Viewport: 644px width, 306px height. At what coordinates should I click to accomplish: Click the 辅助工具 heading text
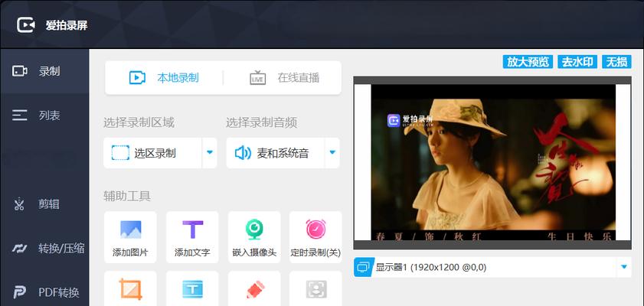[x=127, y=196]
